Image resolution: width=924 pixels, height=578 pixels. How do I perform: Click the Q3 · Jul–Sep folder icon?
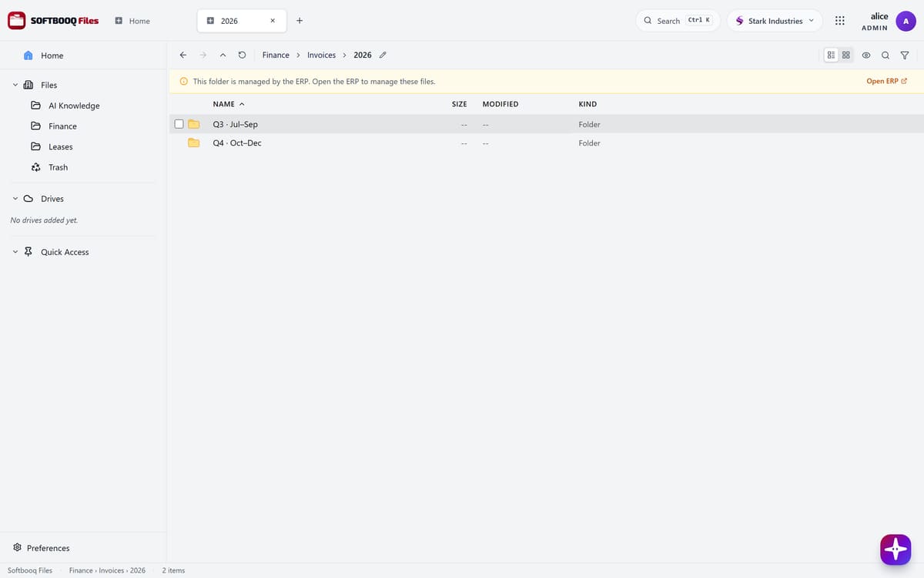pyautogui.click(x=194, y=124)
